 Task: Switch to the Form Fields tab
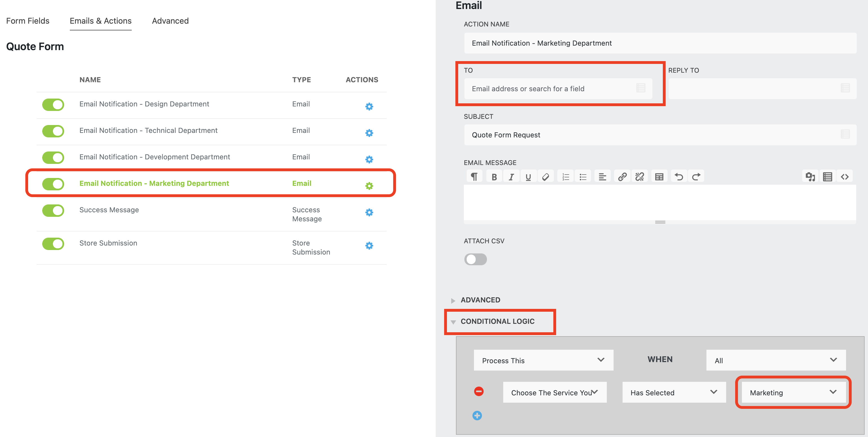pos(28,21)
